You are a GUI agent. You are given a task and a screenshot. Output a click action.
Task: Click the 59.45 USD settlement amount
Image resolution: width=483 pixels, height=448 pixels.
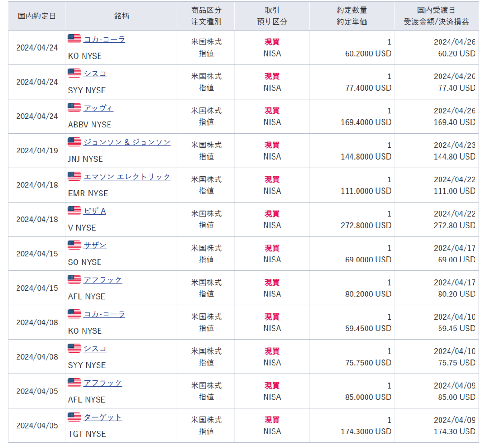(x=457, y=329)
